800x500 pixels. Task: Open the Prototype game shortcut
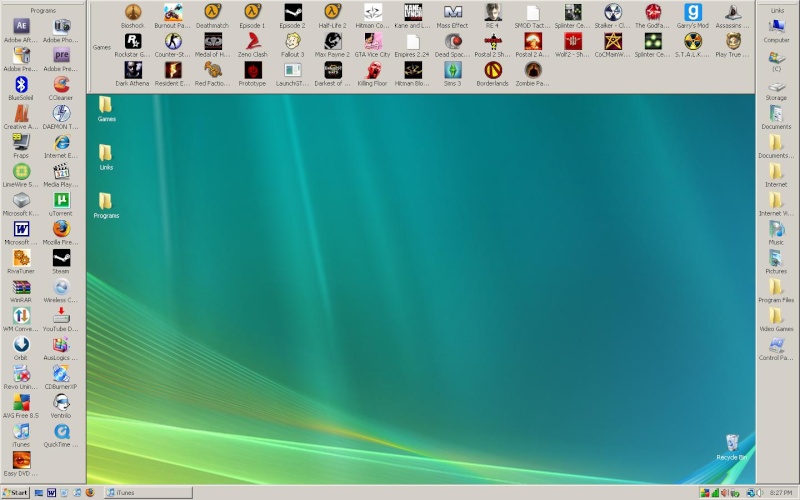pos(253,73)
